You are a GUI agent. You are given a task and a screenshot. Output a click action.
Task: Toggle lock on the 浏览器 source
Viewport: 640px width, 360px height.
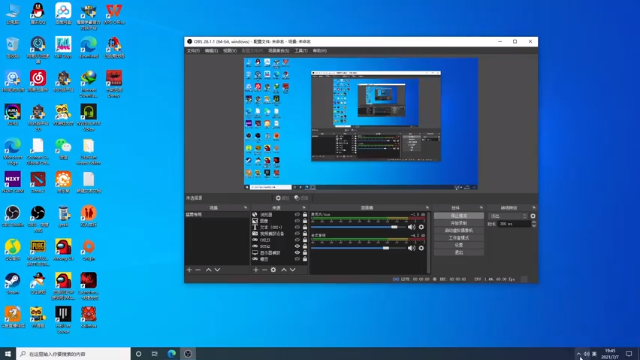[x=305, y=215]
